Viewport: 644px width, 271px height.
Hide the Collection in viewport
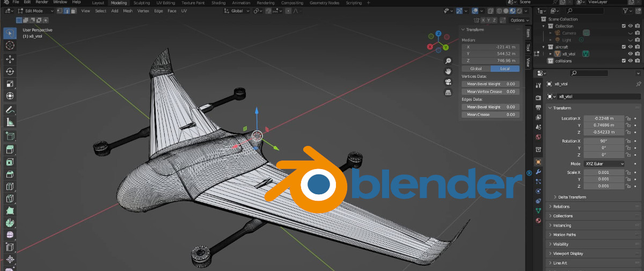(x=631, y=26)
